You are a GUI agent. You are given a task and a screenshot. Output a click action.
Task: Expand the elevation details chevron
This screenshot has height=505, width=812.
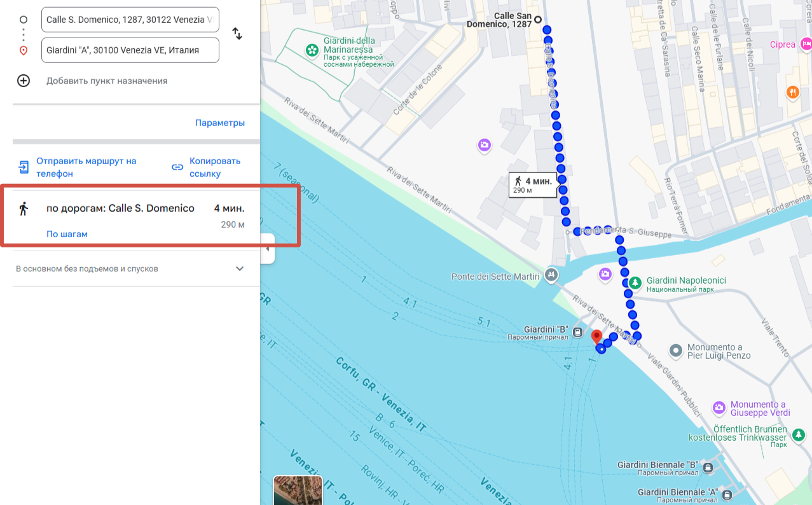click(x=240, y=268)
